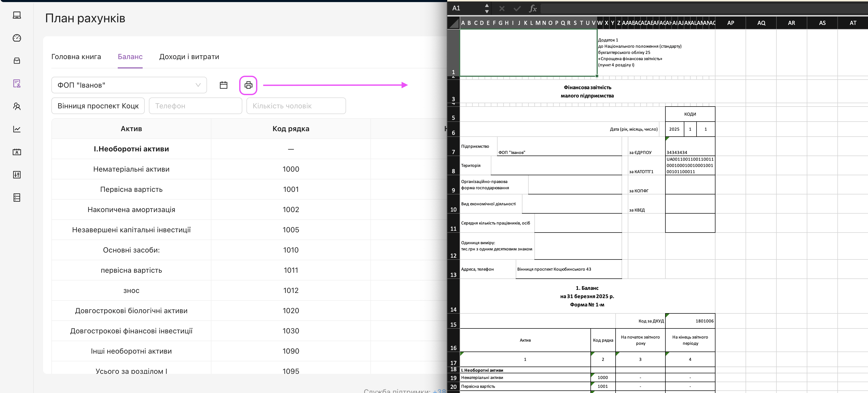The width and height of the screenshot is (868, 393).
Task: Open the calendar date picker icon
Action: pyautogui.click(x=223, y=85)
